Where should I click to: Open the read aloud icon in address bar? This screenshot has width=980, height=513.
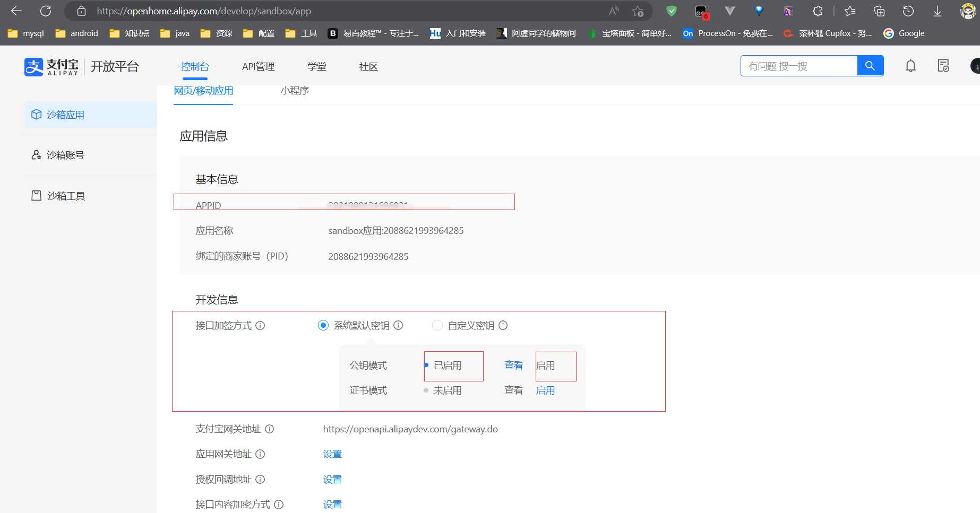pyautogui.click(x=614, y=11)
